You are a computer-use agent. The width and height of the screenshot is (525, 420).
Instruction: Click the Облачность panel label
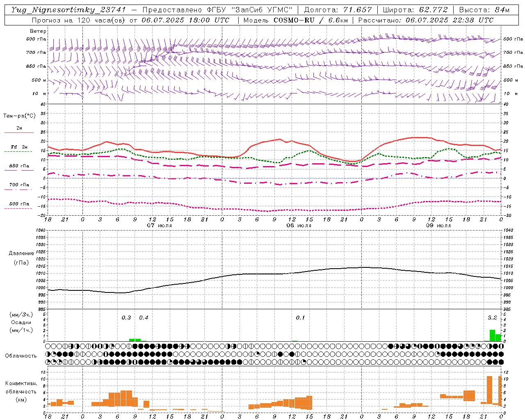point(21,356)
